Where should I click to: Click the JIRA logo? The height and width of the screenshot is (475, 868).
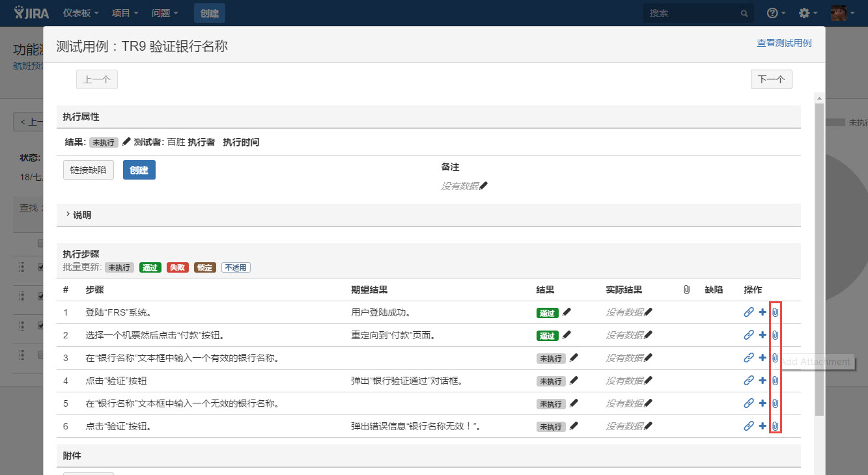click(31, 12)
